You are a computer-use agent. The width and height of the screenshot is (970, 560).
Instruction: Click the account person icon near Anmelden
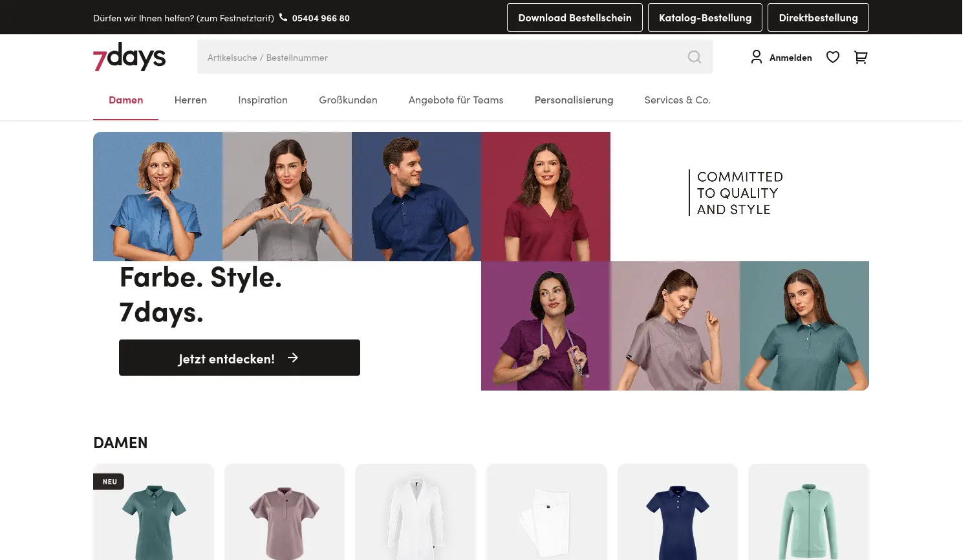(x=756, y=57)
